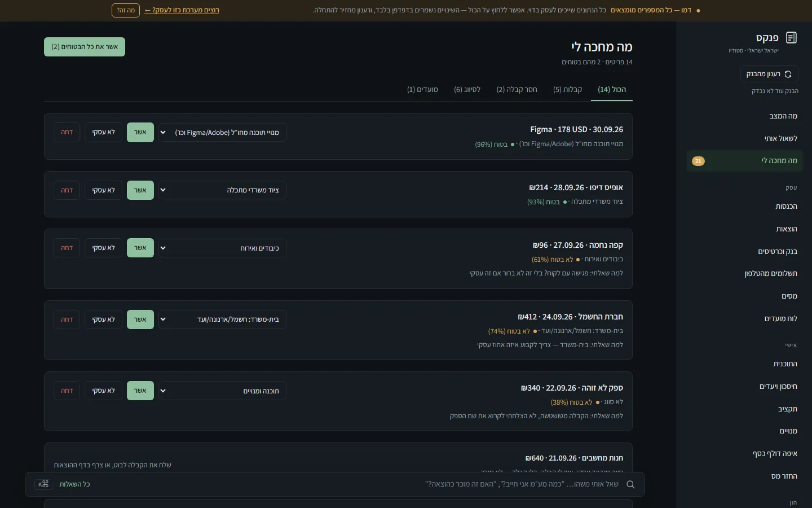Open איפה דולף כסף in the sidebar
The width and height of the screenshot is (812, 508).
click(x=744, y=454)
